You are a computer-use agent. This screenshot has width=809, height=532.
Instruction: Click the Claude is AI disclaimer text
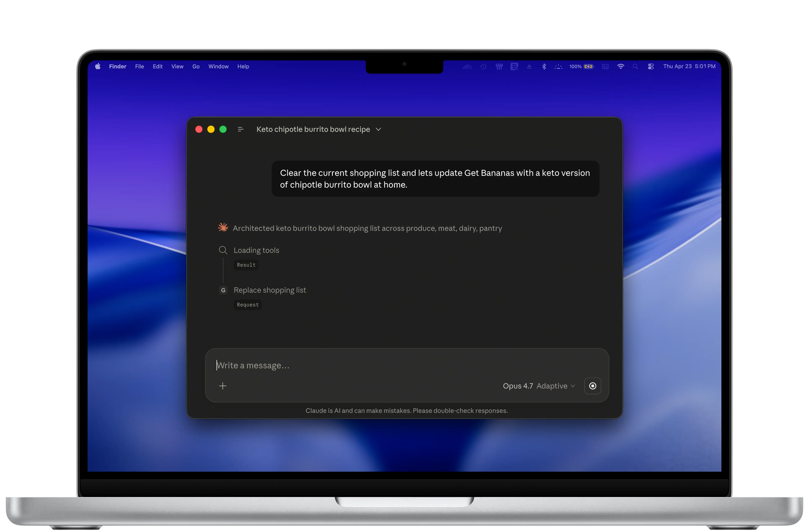[406, 410]
